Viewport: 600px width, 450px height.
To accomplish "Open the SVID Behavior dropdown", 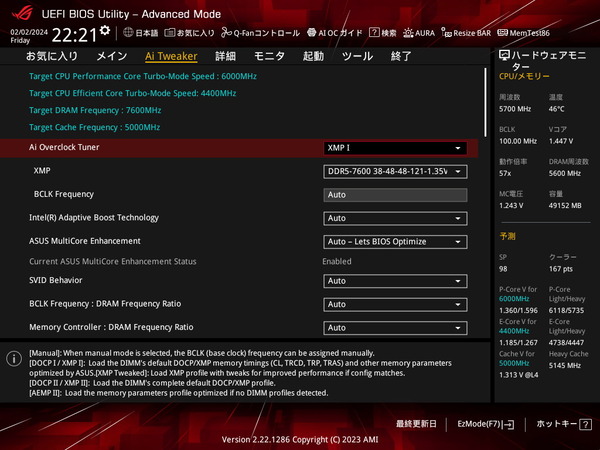I will coord(396,281).
